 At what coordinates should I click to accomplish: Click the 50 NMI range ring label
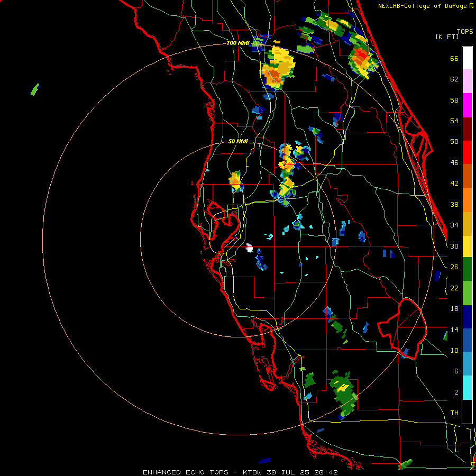pos(238,141)
